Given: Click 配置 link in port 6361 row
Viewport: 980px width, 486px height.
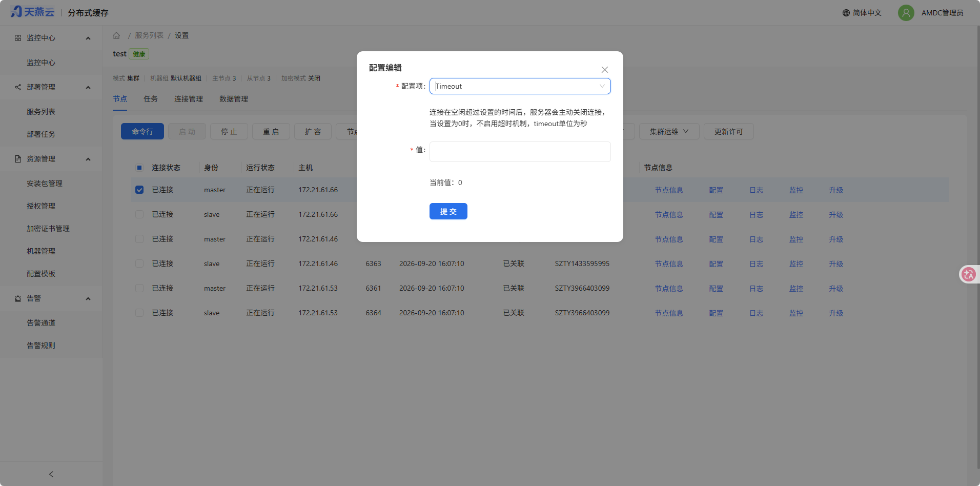Looking at the screenshot, I should pyautogui.click(x=716, y=289).
